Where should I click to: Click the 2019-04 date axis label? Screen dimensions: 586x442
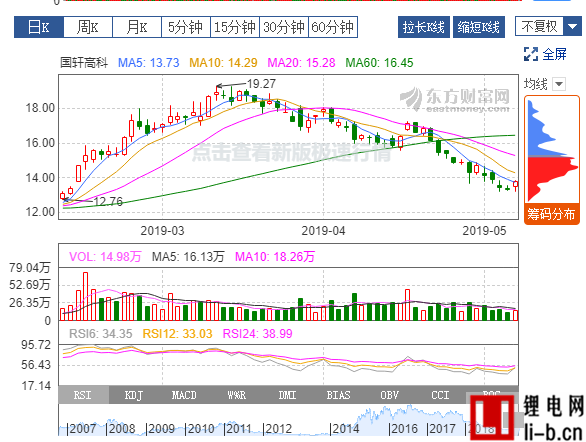tap(324, 231)
